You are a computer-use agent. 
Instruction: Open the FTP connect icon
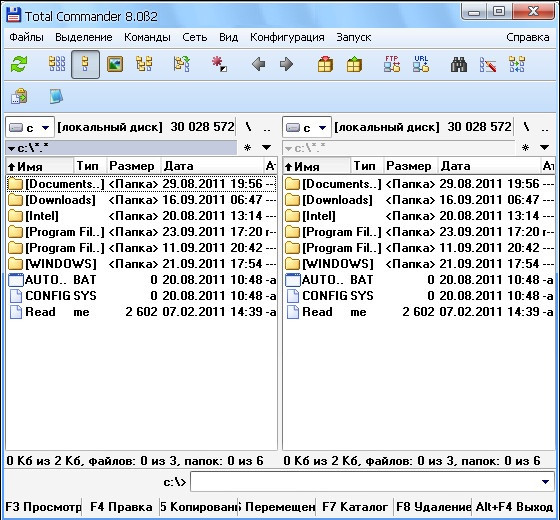pyautogui.click(x=392, y=64)
